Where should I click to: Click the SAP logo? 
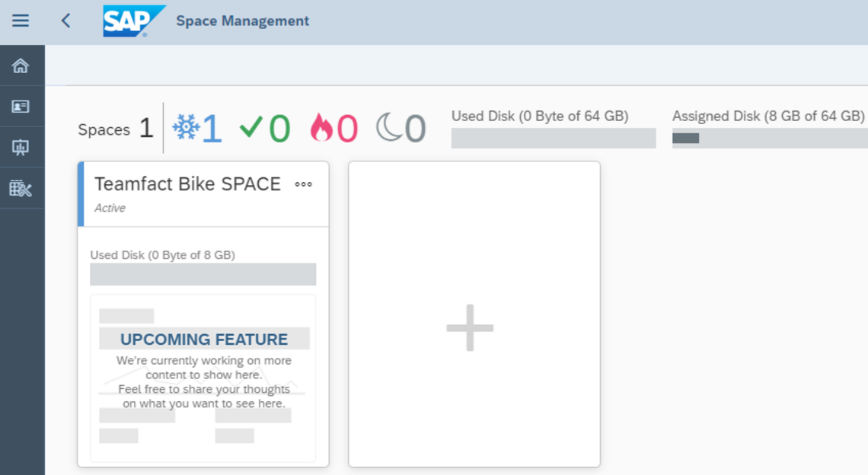(x=134, y=21)
